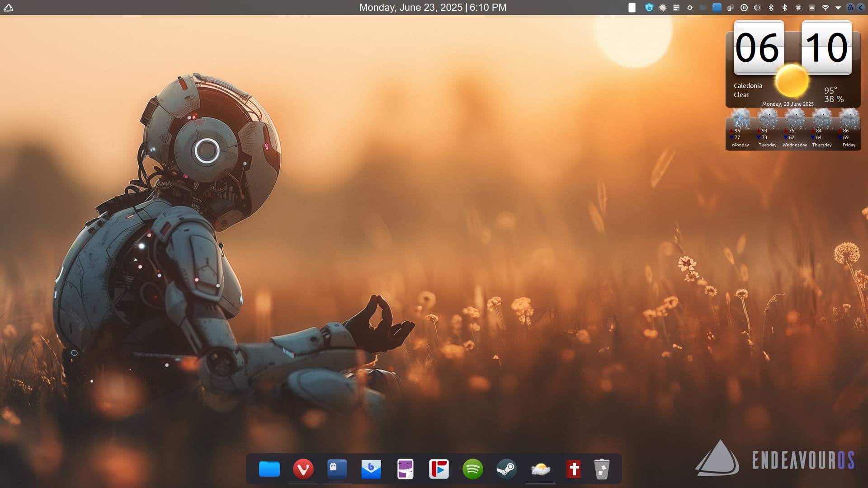The height and width of the screenshot is (488, 868).
Task: Click the panel date and time text
Action: [433, 8]
